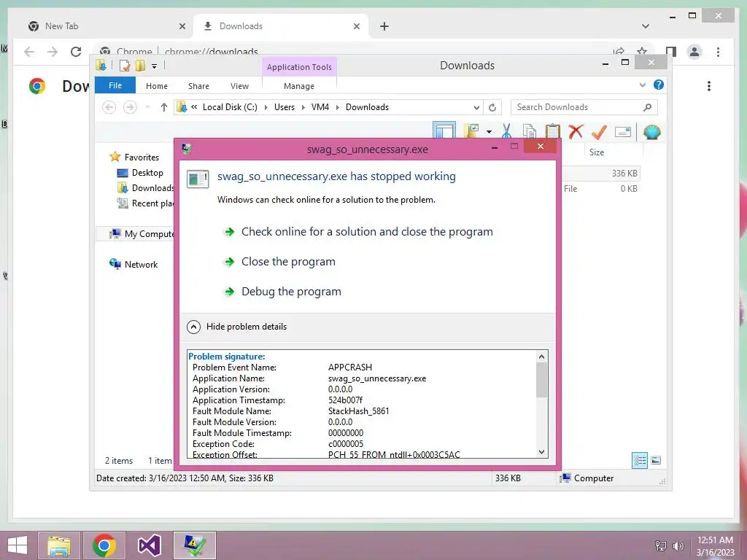The width and height of the screenshot is (747, 560).
Task: Click the Explorer Forward arrow
Action: 130,107
